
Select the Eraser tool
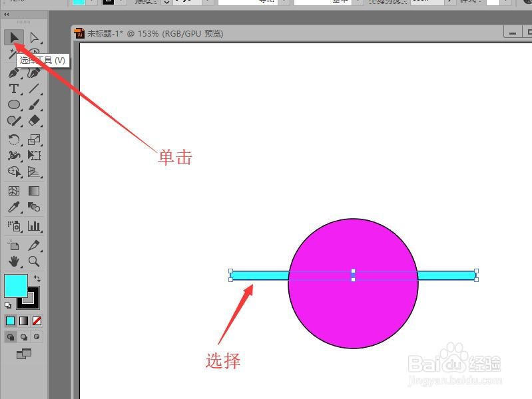pyautogui.click(x=34, y=120)
